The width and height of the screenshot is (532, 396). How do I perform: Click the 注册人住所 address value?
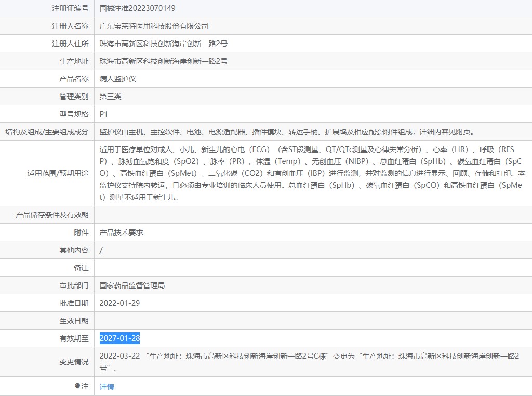(163, 44)
